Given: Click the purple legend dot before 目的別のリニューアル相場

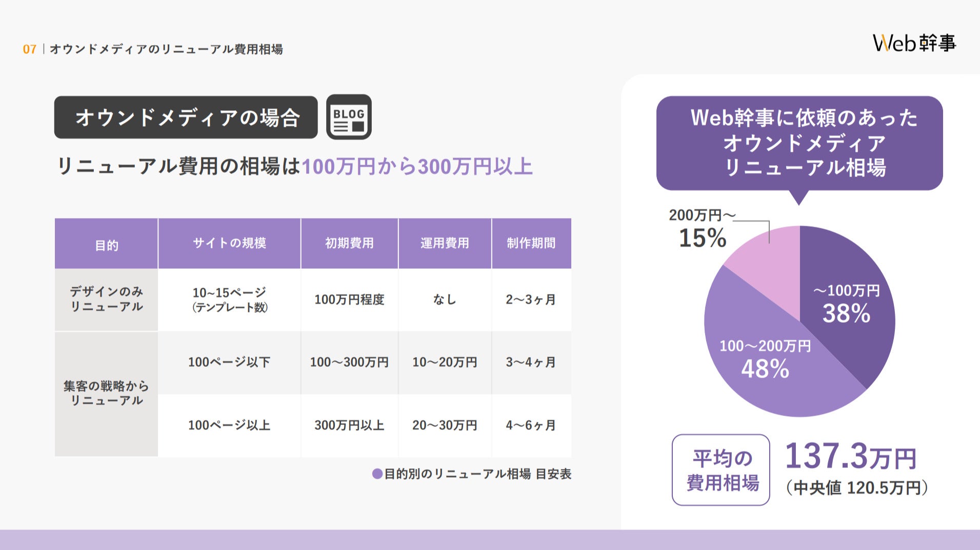Looking at the screenshot, I should pyautogui.click(x=377, y=474).
